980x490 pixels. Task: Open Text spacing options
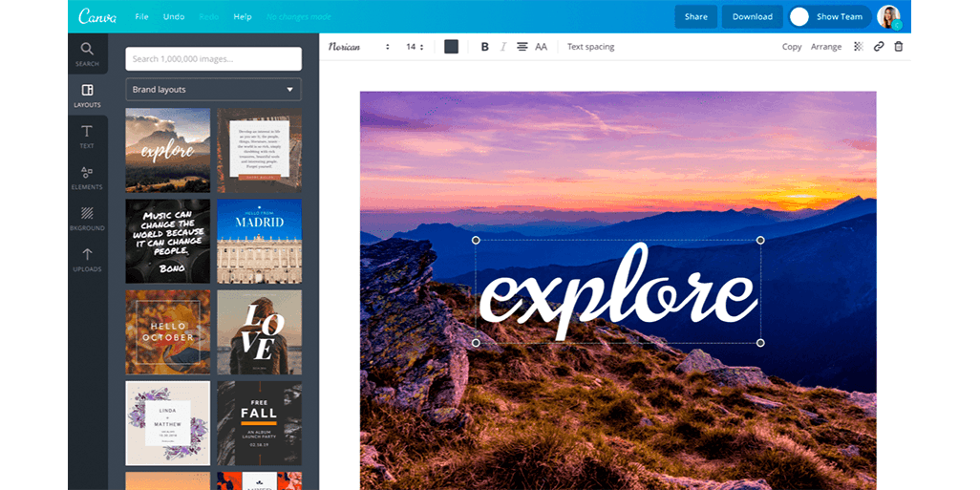coord(590,47)
